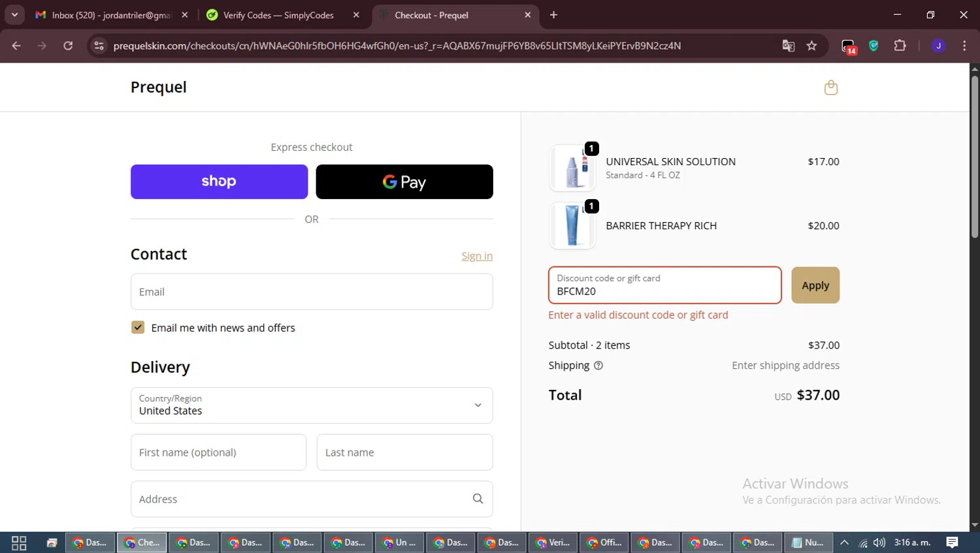Viewport: 980px width, 553px height.
Task: Open the tab search dropdown arrow
Action: pos(14,14)
